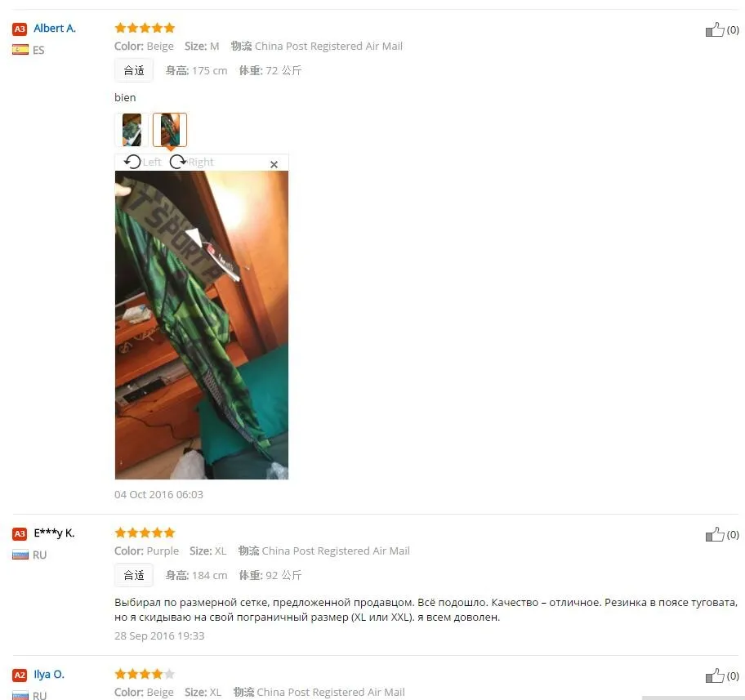Open first review photo thumbnail

coord(132,129)
